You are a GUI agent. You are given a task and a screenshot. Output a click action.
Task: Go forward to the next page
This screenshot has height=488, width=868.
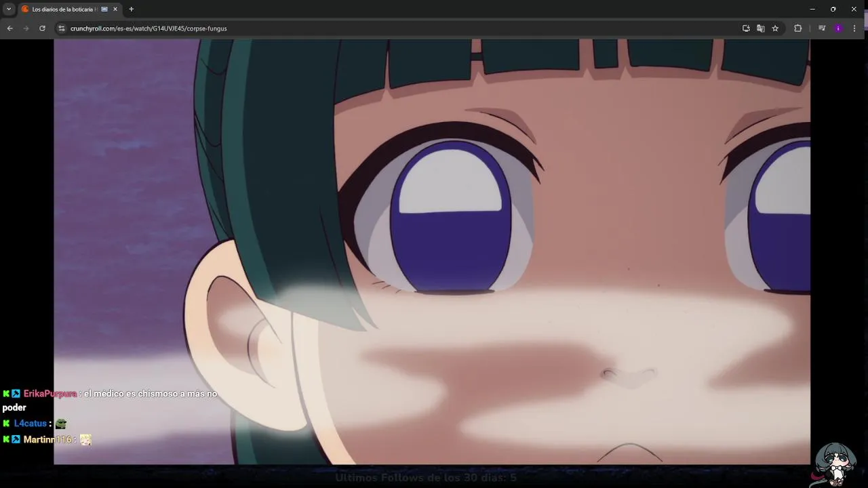point(26,28)
